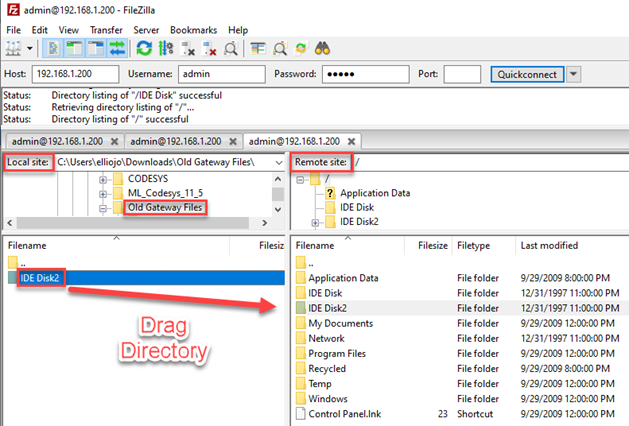Click the binoculars file search icon

[x=323, y=47]
